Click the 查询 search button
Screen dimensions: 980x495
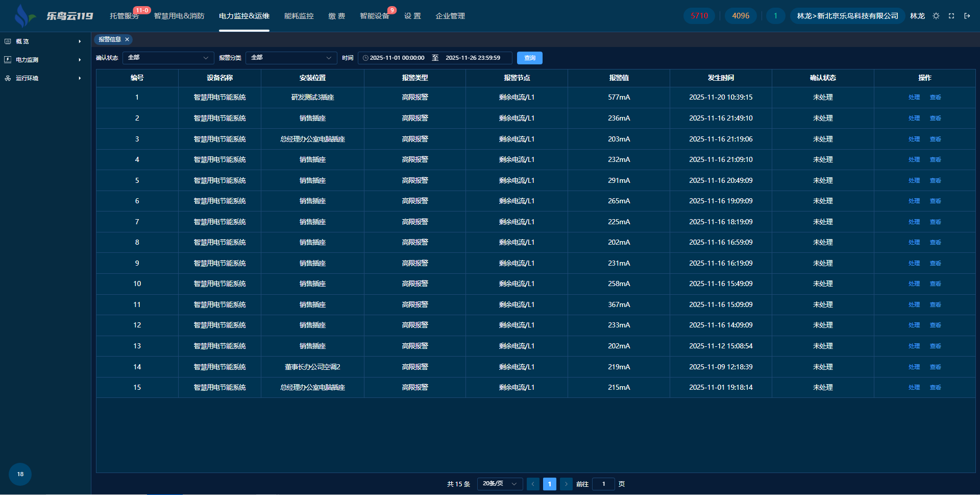pos(529,58)
